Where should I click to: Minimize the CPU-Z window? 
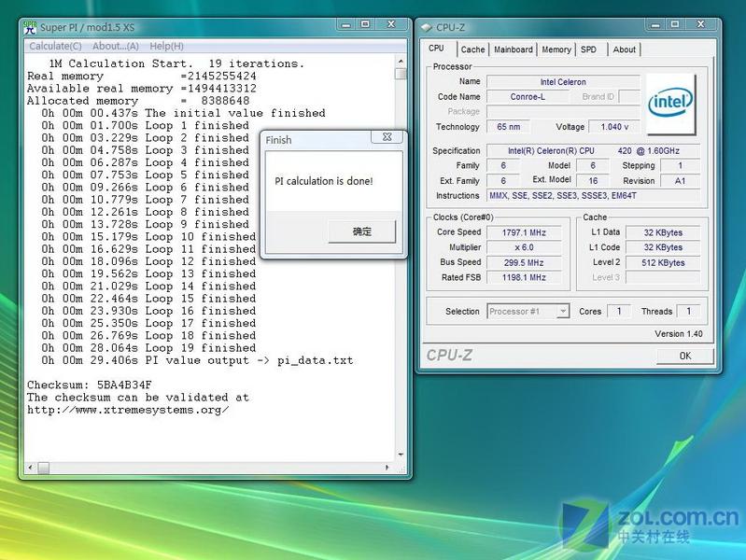coord(655,25)
